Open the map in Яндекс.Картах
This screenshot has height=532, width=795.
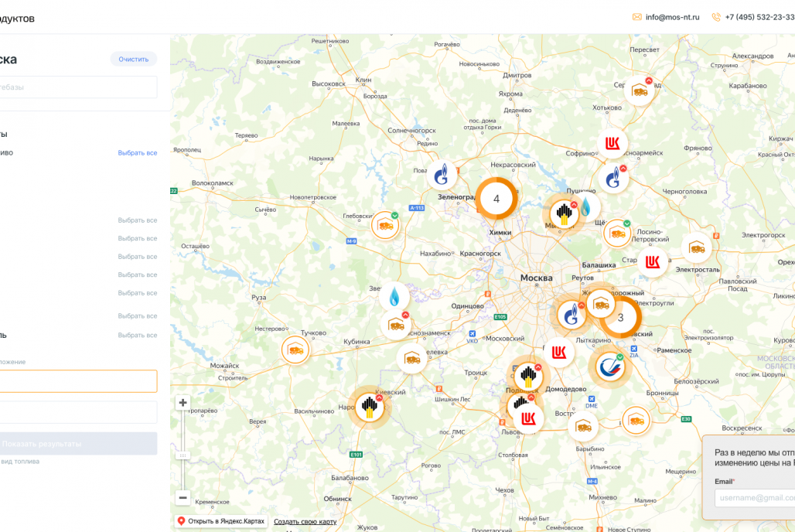[x=221, y=521]
